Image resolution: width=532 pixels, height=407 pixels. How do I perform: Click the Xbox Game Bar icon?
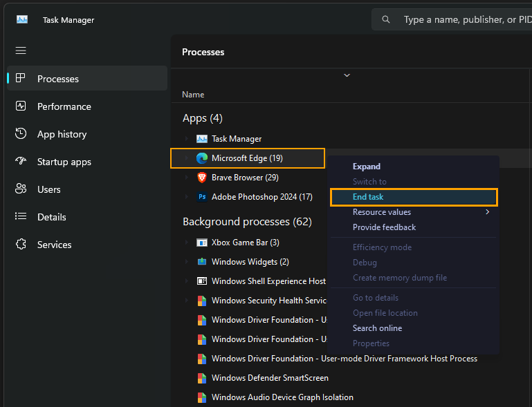tap(202, 243)
